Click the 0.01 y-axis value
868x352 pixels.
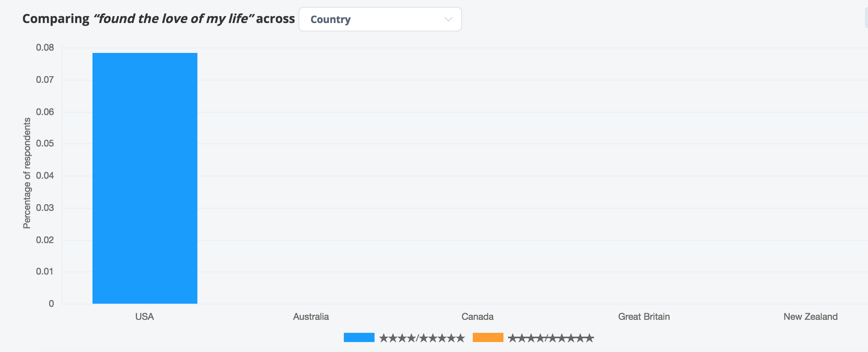[45, 271]
